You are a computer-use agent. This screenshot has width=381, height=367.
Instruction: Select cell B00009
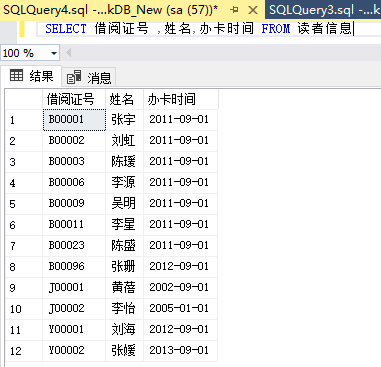(x=74, y=204)
